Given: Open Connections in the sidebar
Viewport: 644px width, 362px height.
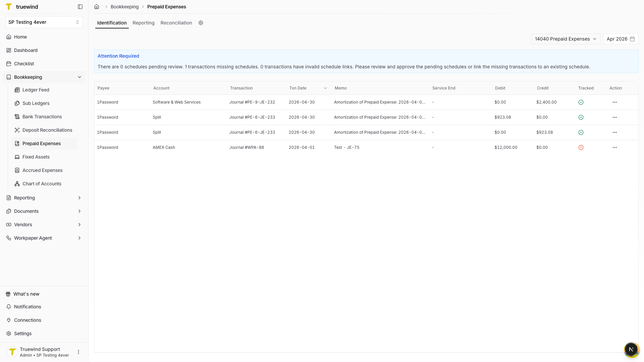Looking at the screenshot, I should tap(44, 320).
